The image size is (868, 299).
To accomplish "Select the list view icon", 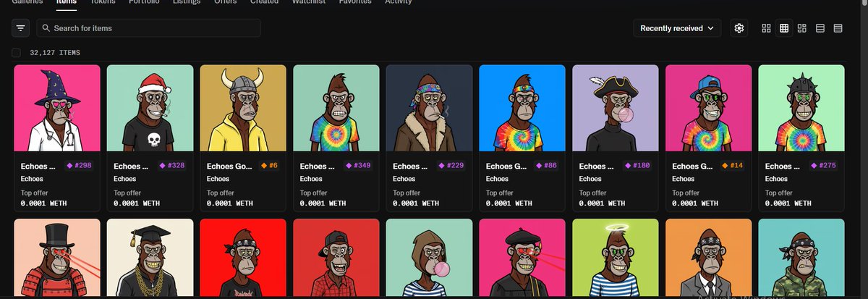I will 820,28.
